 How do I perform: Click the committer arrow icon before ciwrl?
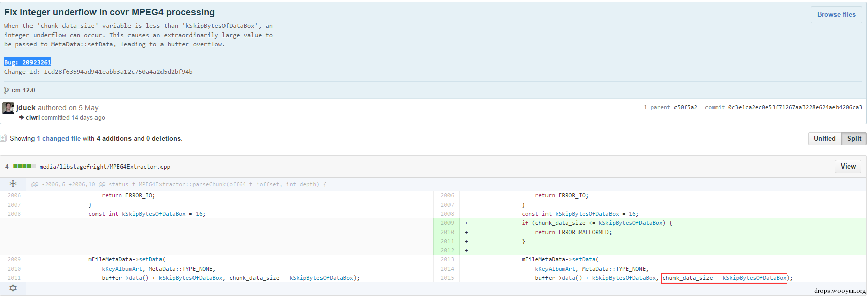pyautogui.click(x=22, y=118)
